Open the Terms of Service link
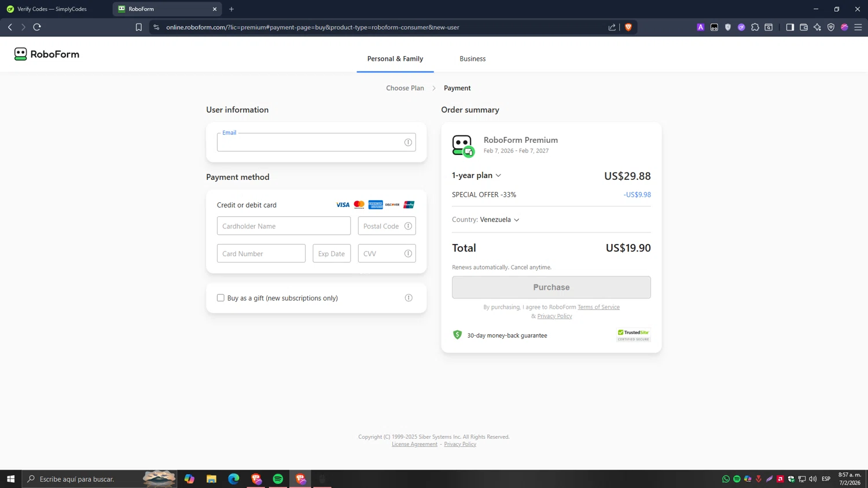868x488 pixels. (x=598, y=307)
